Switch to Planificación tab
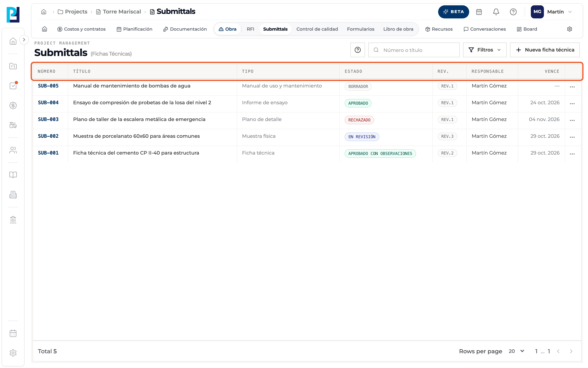 click(134, 29)
